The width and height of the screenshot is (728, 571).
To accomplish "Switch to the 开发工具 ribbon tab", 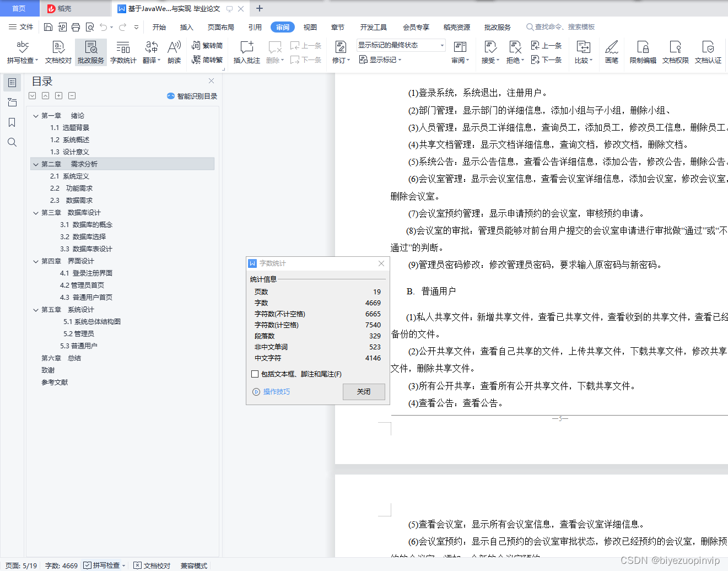I will point(374,27).
